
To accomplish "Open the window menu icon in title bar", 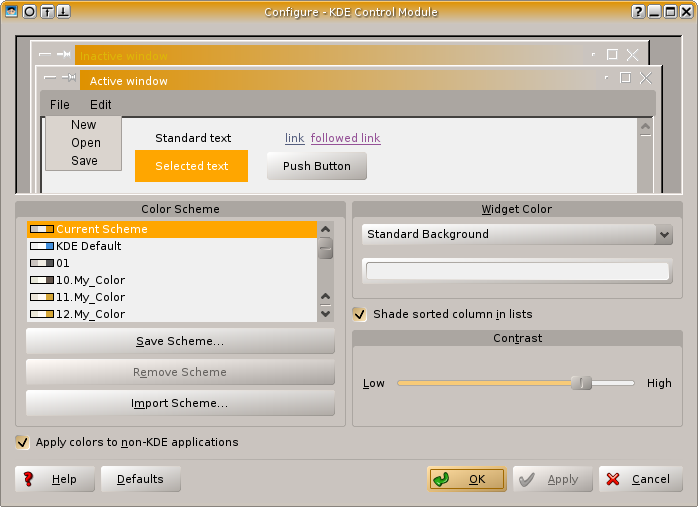I will pyautogui.click(x=12, y=11).
